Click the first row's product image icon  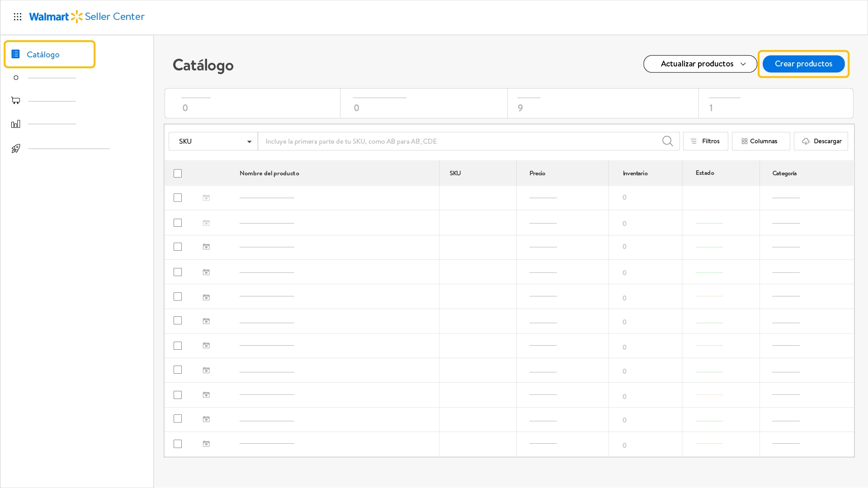206,198
